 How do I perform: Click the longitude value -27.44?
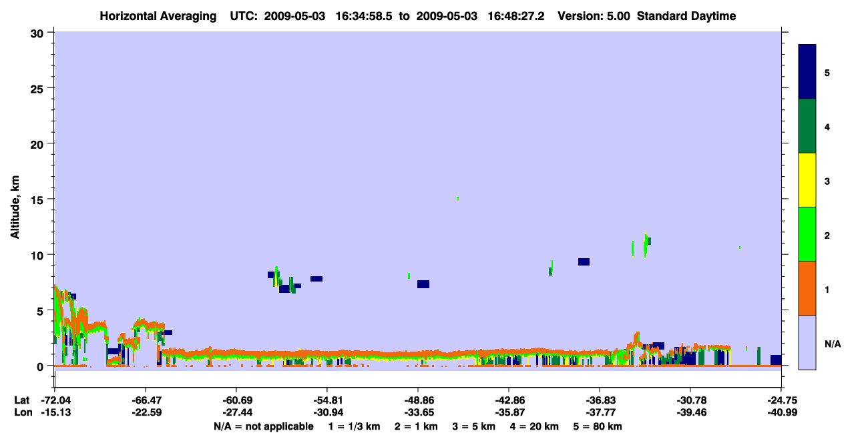coord(236,412)
